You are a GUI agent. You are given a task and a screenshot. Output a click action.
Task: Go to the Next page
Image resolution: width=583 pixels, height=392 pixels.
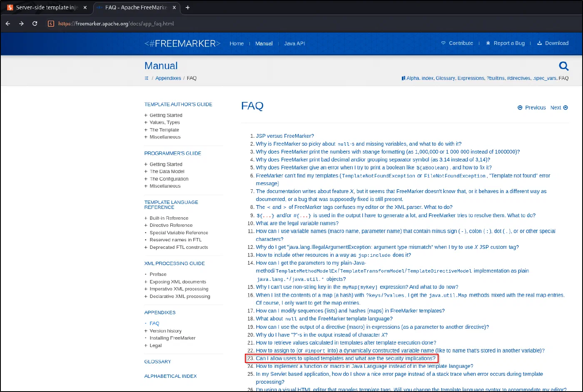[559, 107]
